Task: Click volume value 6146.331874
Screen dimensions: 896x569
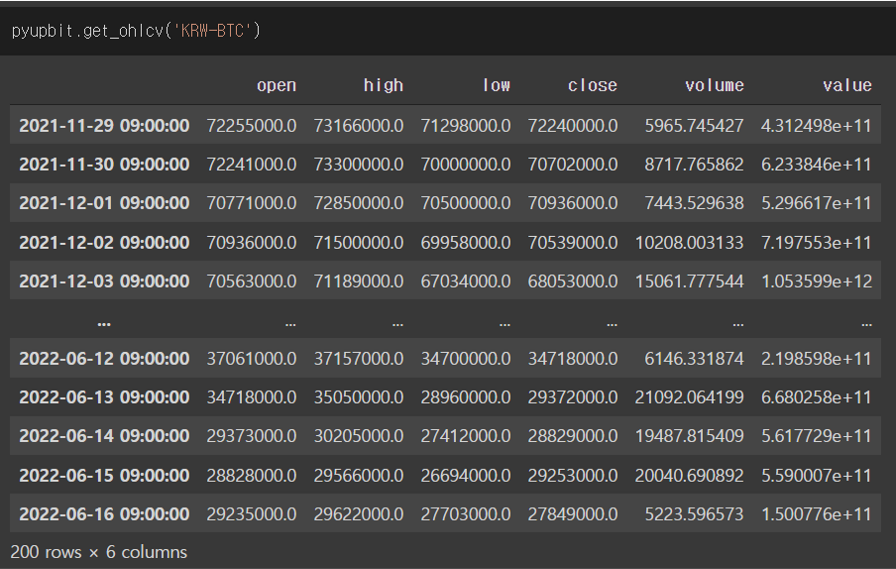Action: [x=694, y=359]
